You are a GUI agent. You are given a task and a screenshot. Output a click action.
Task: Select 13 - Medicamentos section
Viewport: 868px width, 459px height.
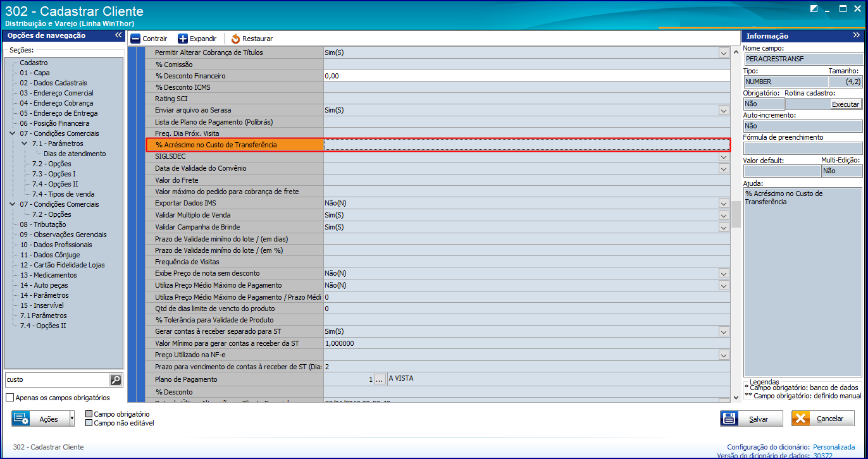[x=48, y=275]
